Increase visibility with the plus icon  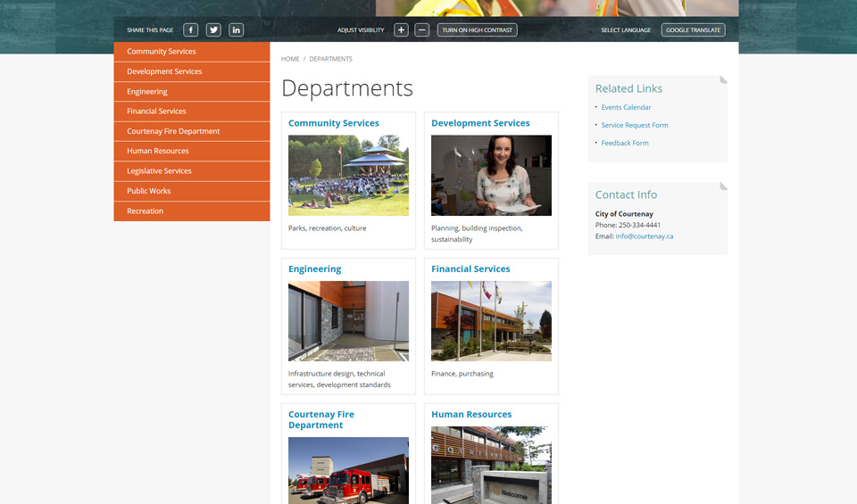pyautogui.click(x=401, y=30)
